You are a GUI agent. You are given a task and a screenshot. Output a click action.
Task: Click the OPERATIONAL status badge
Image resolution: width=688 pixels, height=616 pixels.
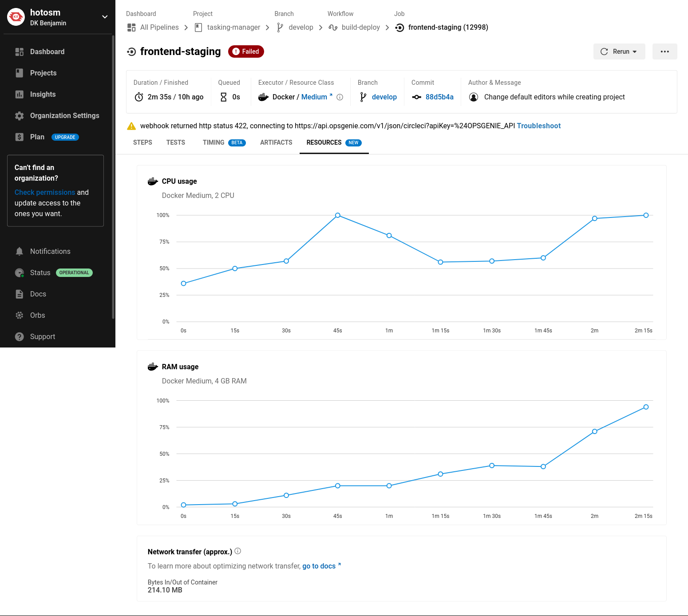(74, 272)
